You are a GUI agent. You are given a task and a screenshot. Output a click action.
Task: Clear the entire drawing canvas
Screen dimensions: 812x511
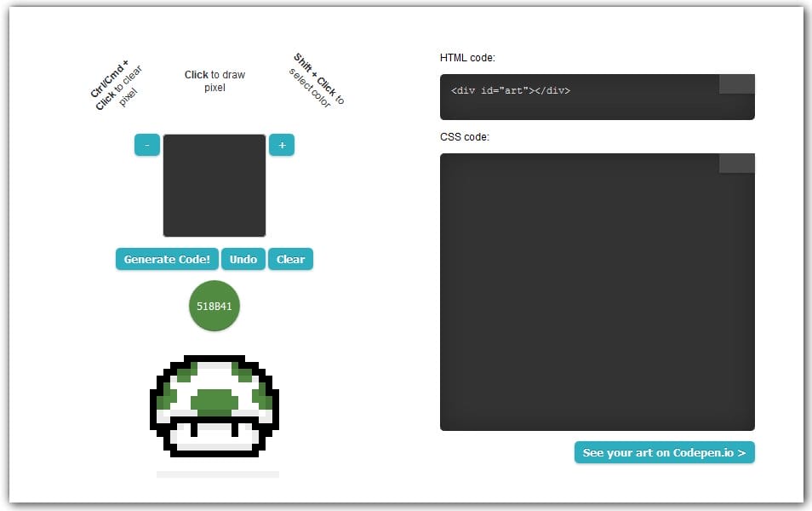(x=290, y=259)
